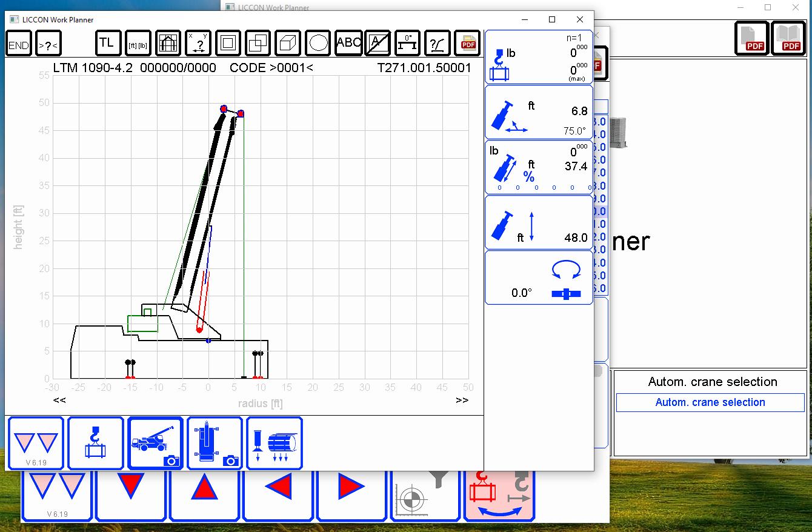Screen dimensions: 812x532
Task: Click the V 6.19 double triangle button
Action: pyautogui.click(x=36, y=443)
